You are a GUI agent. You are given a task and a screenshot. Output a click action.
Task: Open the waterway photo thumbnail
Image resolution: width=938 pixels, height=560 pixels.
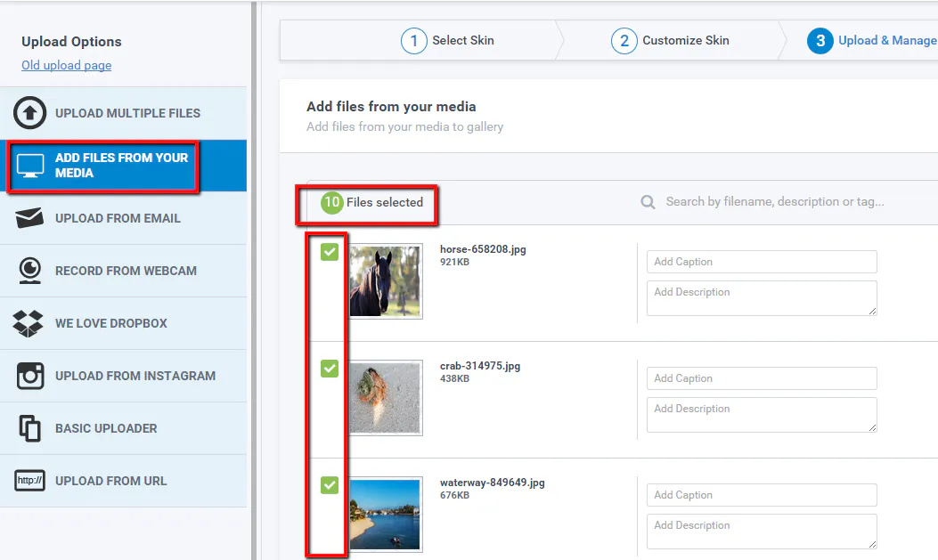385,514
